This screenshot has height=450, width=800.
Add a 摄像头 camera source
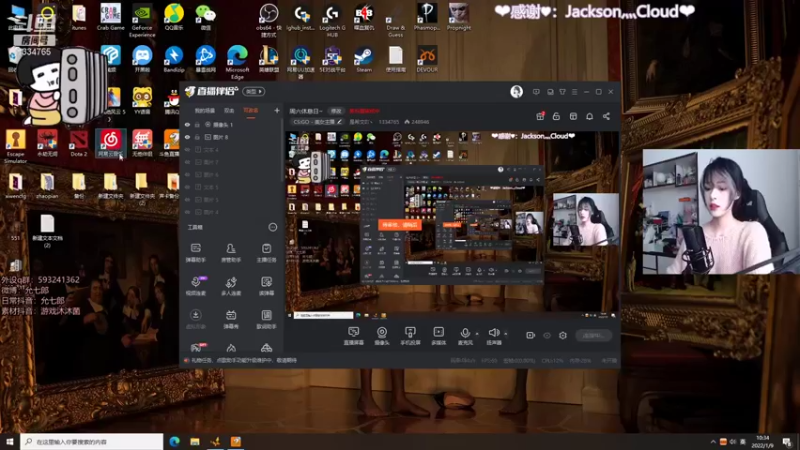(382, 336)
